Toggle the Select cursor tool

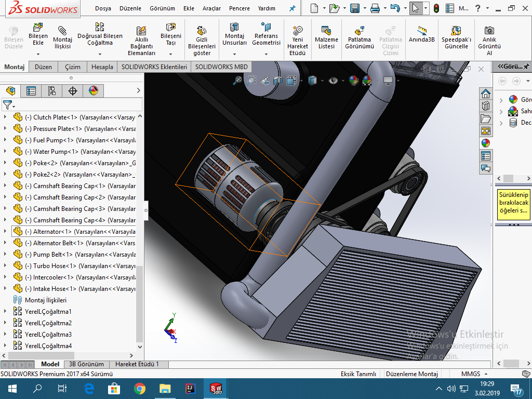[x=416, y=8]
